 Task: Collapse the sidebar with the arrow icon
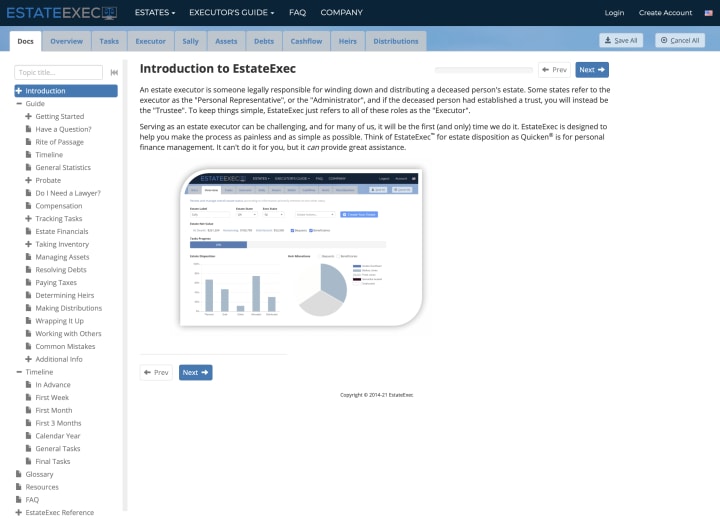click(114, 73)
